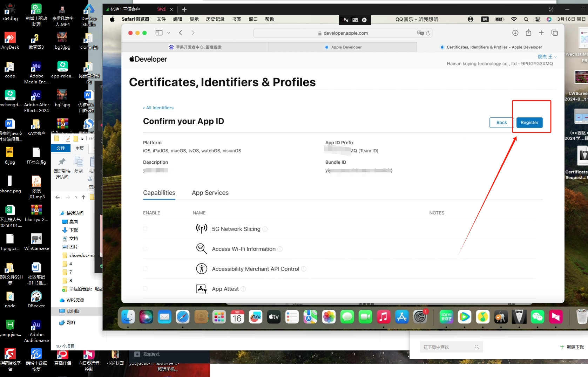
Task: Expand the sidebar dropdown arrow in Safari
Action: tap(169, 33)
